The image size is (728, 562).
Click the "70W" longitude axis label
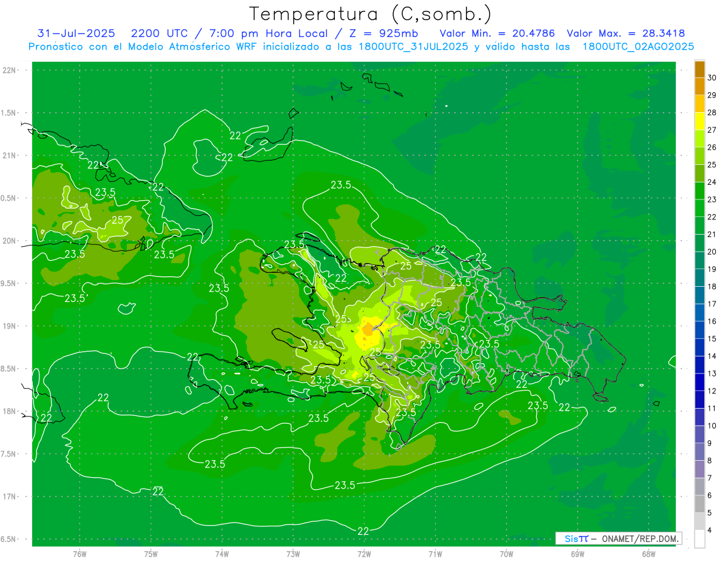click(x=507, y=554)
